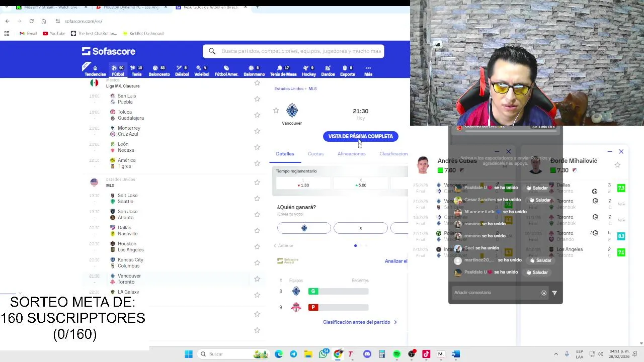Viewport: 644px width, 362px height.
Task: Open the Béisbol sport category
Action: (x=182, y=70)
